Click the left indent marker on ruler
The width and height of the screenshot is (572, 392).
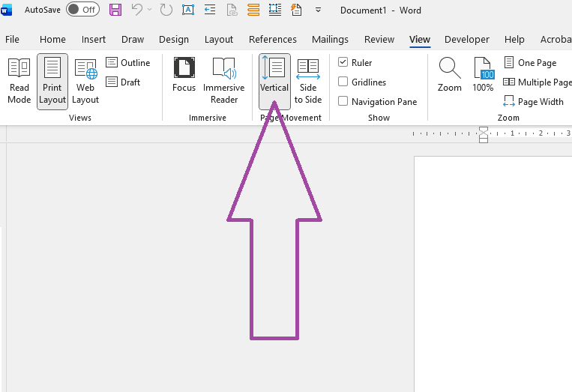(x=484, y=140)
